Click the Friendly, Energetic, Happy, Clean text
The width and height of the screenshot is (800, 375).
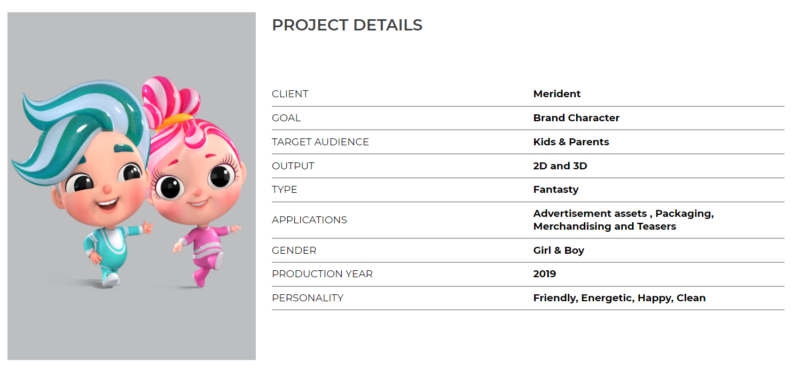click(619, 298)
